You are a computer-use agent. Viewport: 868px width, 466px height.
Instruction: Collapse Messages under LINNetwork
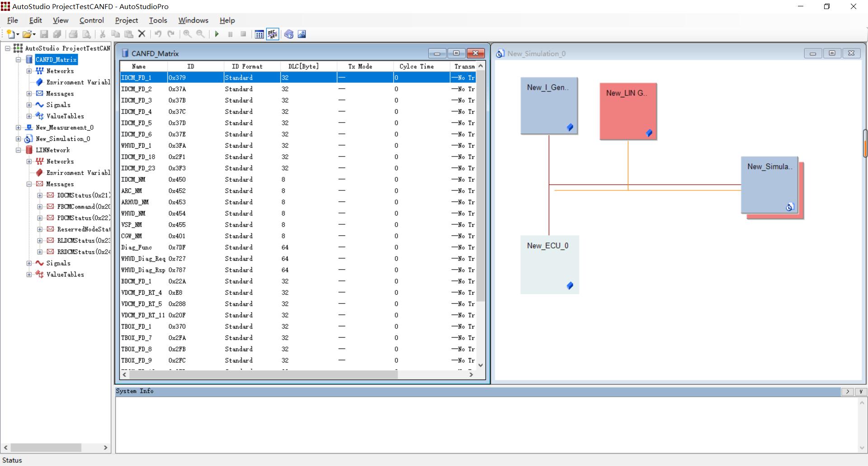click(29, 184)
